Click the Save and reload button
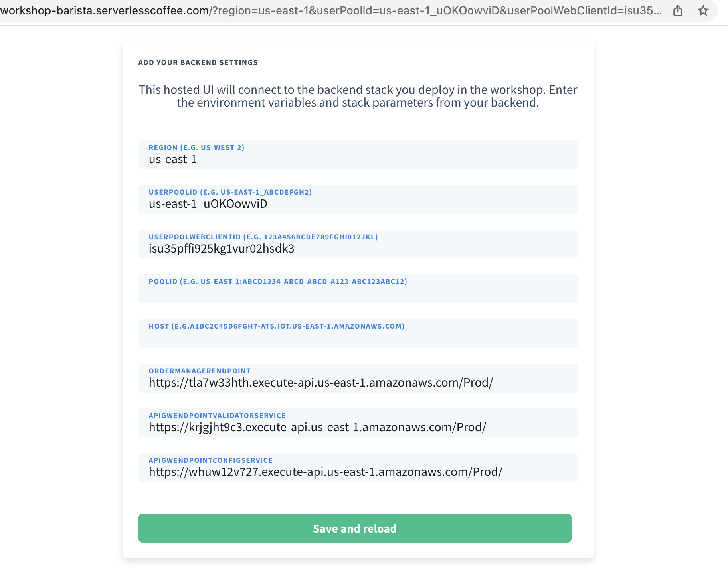This screenshot has height=580, width=728. 355,528
